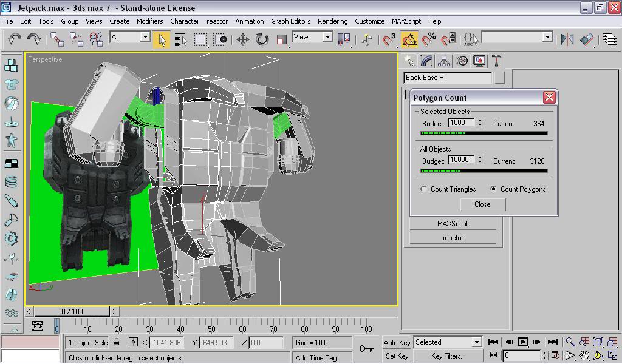The height and width of the screenshot is (364, 622).
Task: Open the Hierarchy command panel tab
Action: (x=444, y=61)
